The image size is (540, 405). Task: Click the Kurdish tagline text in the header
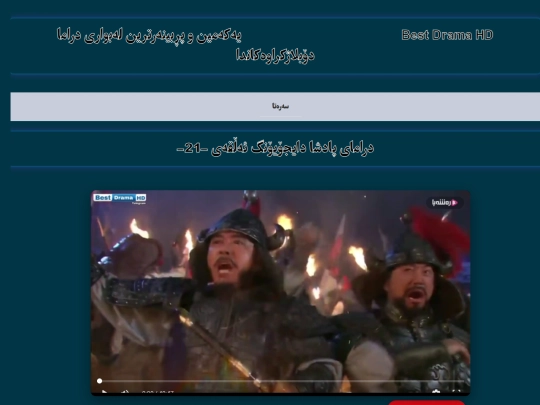(185, 45)
